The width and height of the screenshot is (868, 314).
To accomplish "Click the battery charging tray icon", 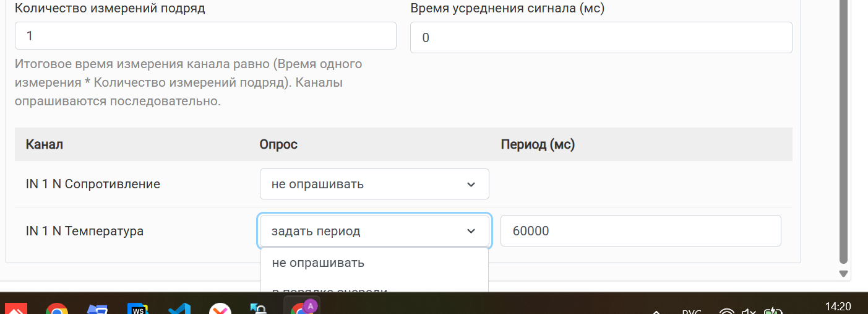I will (x=773, y=311).
